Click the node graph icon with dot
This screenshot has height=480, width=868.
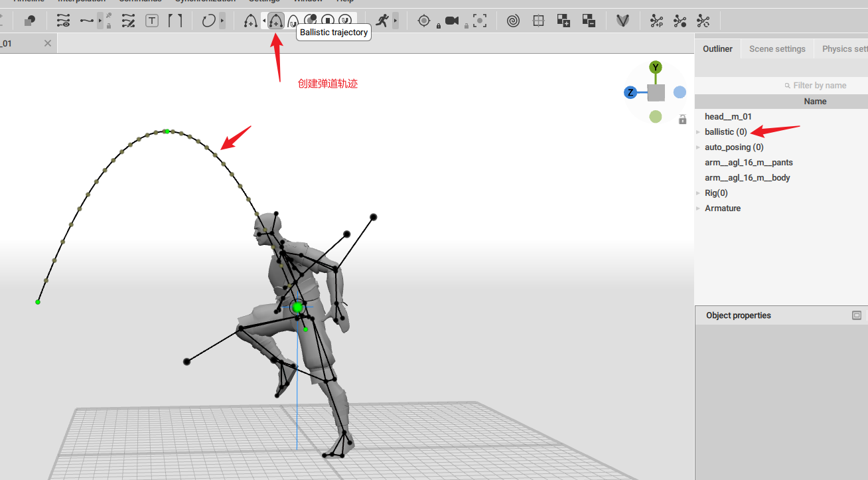point(680,21)
